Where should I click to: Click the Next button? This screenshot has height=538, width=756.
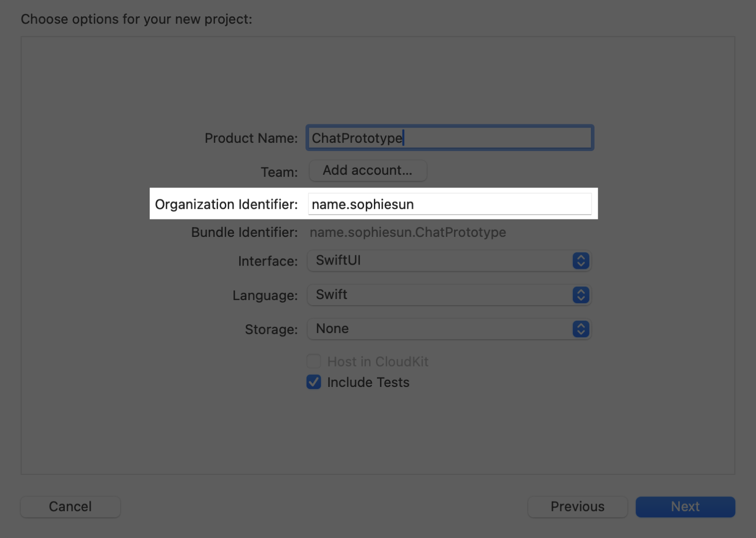pos(685,507)
